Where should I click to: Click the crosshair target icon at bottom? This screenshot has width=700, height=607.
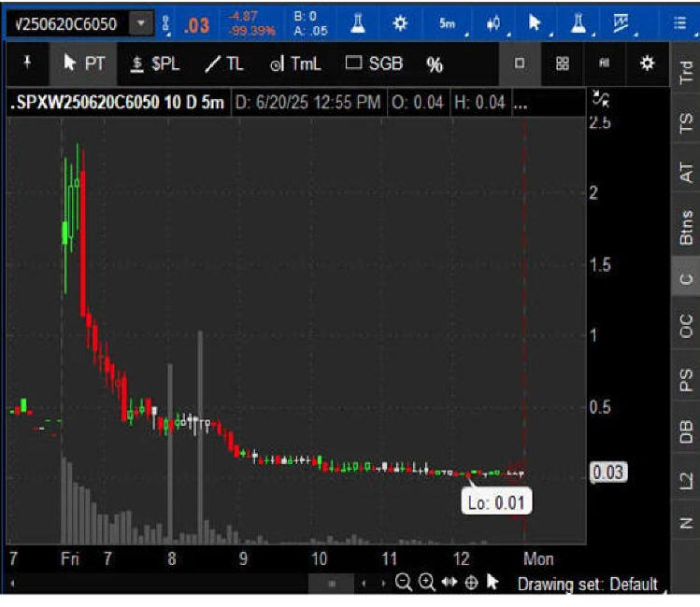coord(471,582)
